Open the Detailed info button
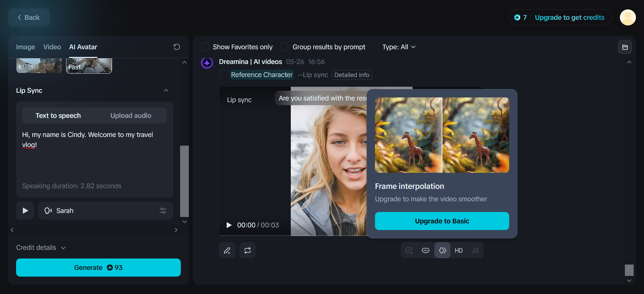Screen dimensions: 644x294 click(x=352, y=75)
